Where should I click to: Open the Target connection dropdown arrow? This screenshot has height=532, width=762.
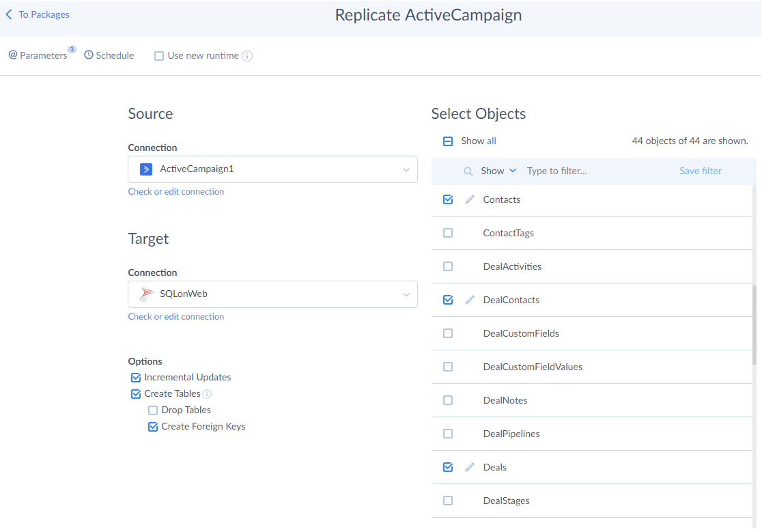pos(406,294)
